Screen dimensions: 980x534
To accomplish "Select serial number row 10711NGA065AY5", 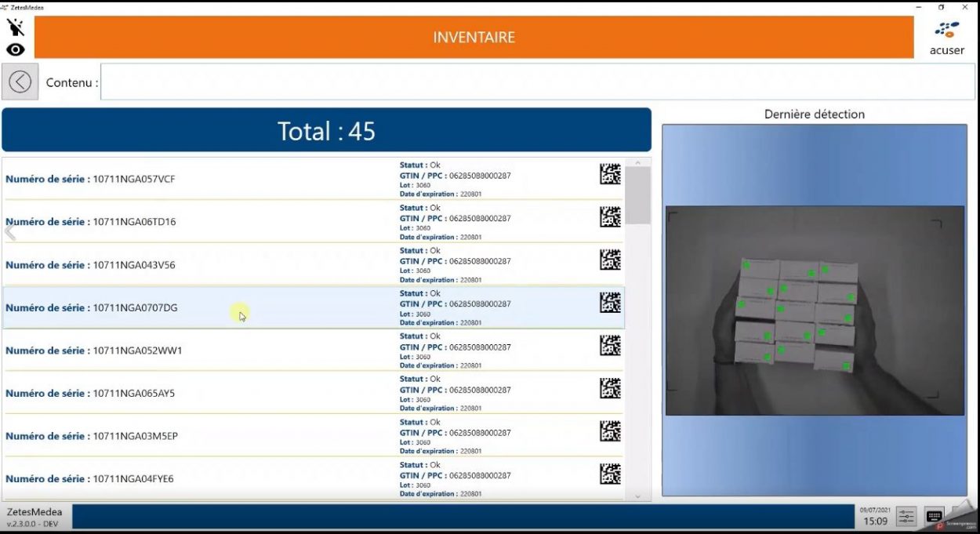I will tap(196, 394).
